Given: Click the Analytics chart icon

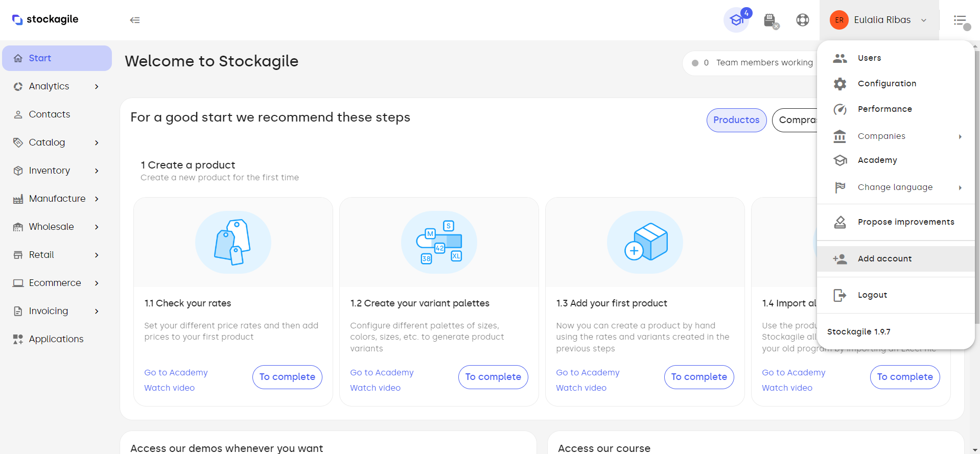Looking at the screenshot, I should [x=18, y=86].
